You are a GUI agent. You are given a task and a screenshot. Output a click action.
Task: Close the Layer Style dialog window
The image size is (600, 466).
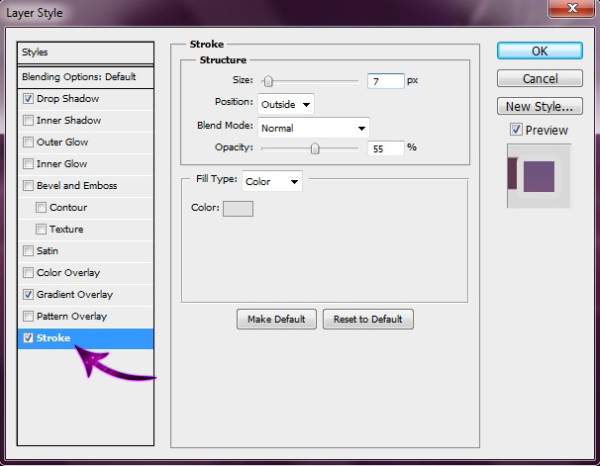(570, 10)
